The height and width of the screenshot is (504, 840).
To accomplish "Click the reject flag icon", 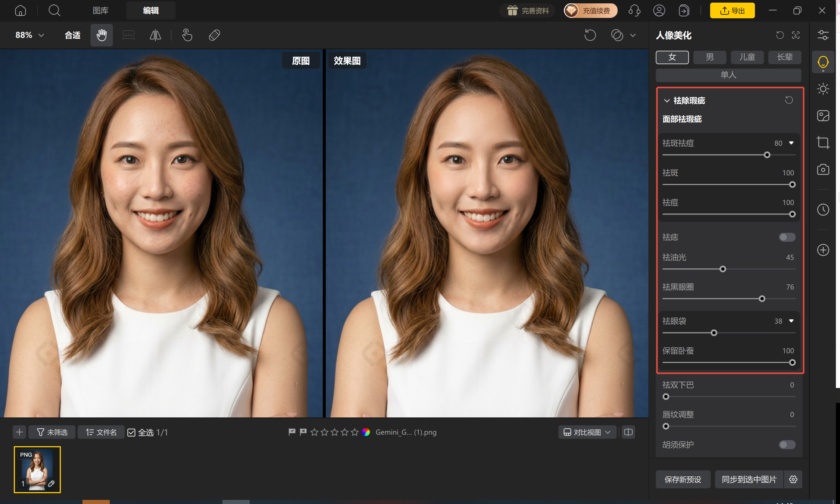I will pyautogui.click(x=303, y=432).
